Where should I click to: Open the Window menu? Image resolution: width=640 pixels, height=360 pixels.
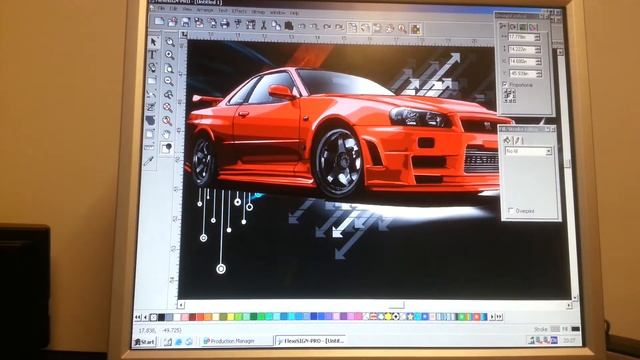click(x=278, y=12)
